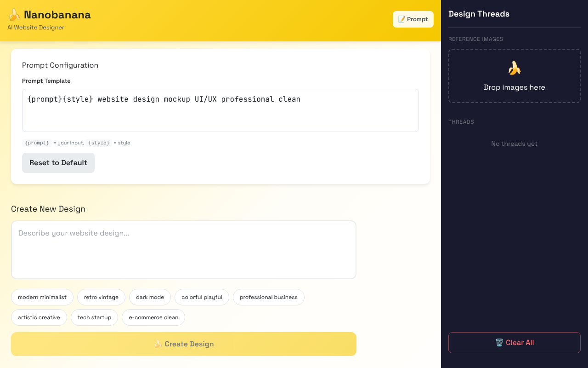Click the Prompt Configuration heading
The image size is (588, 368).
[60, 65]
